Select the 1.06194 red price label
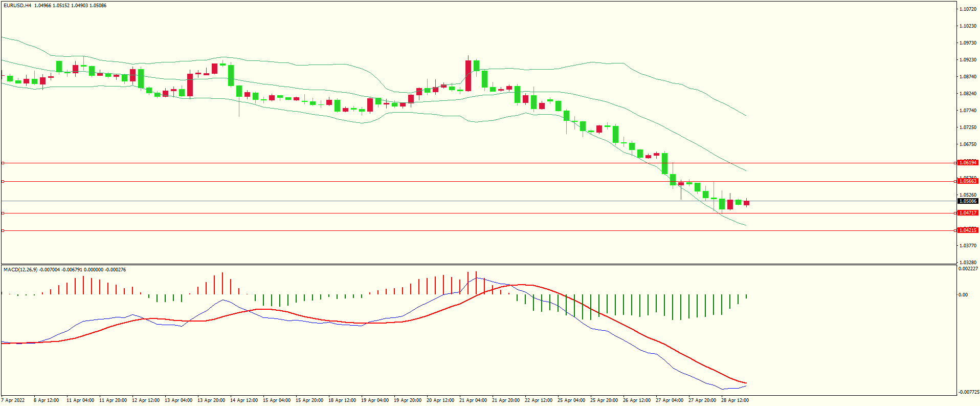 click(967, 163)
